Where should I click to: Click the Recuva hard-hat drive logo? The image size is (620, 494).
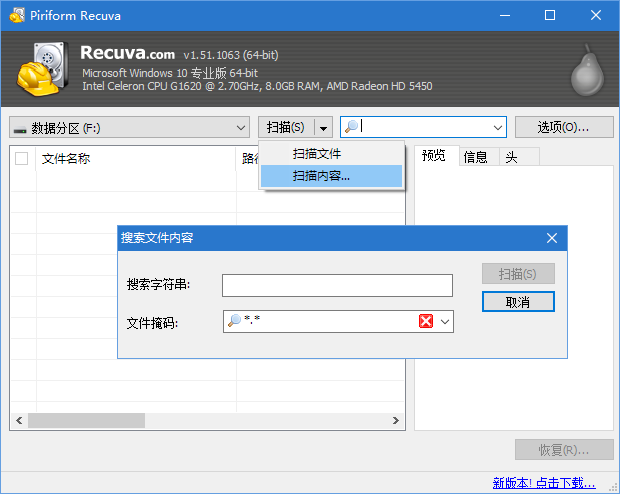pyautogui.click(x=42, y=69)
